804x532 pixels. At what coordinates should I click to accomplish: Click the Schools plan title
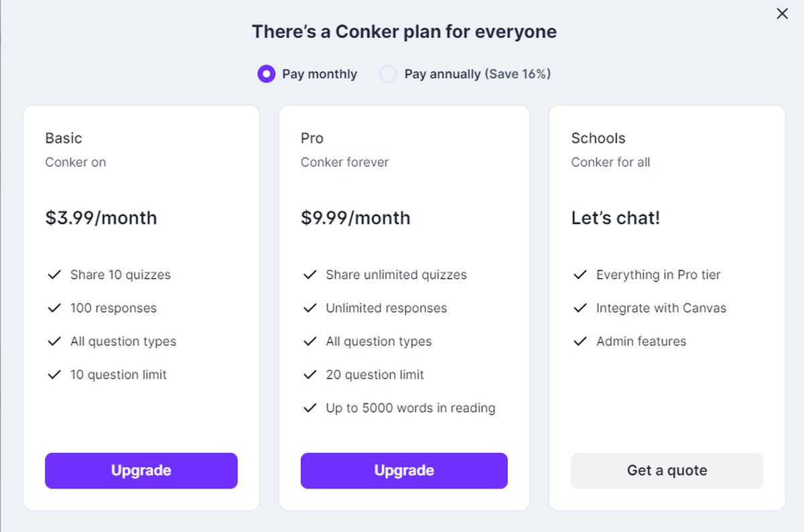point(598,138)
